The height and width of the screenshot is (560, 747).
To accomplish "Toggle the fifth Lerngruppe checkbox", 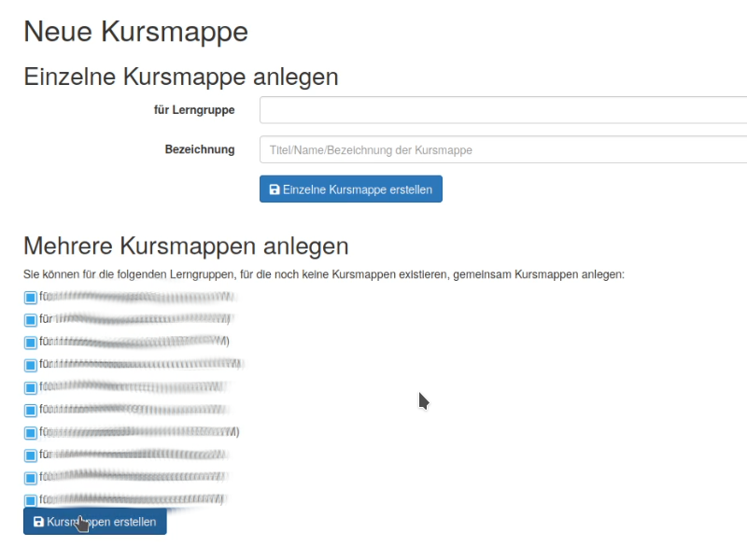I will tap(30, 387).
